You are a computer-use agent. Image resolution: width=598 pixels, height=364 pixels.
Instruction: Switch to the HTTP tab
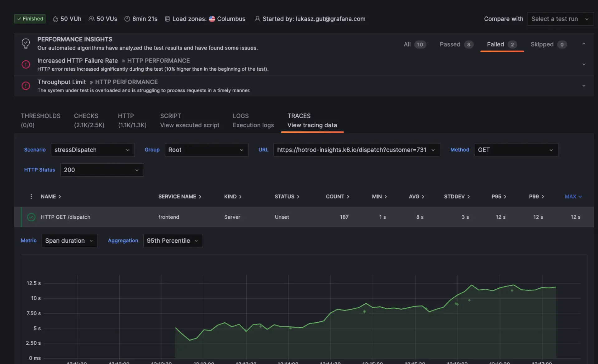click(132, 120)
